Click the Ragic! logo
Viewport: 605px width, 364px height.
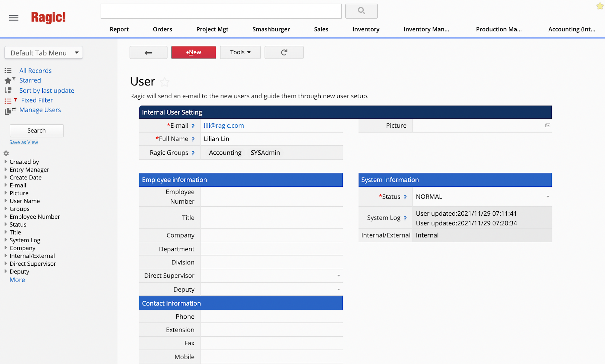click(48, 17)
